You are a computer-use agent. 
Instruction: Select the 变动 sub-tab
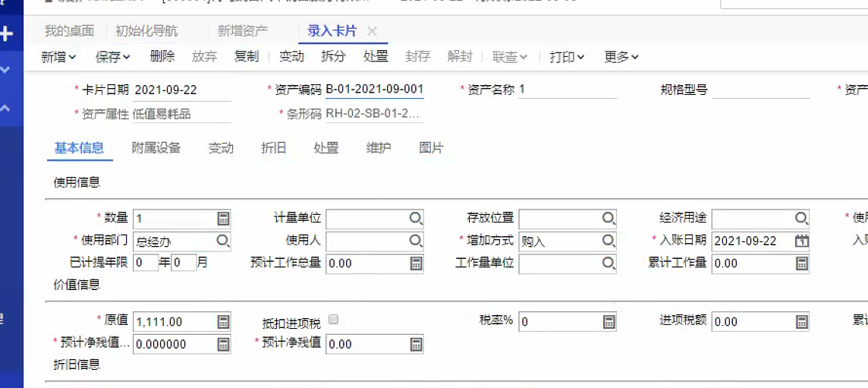click(220, 148)
